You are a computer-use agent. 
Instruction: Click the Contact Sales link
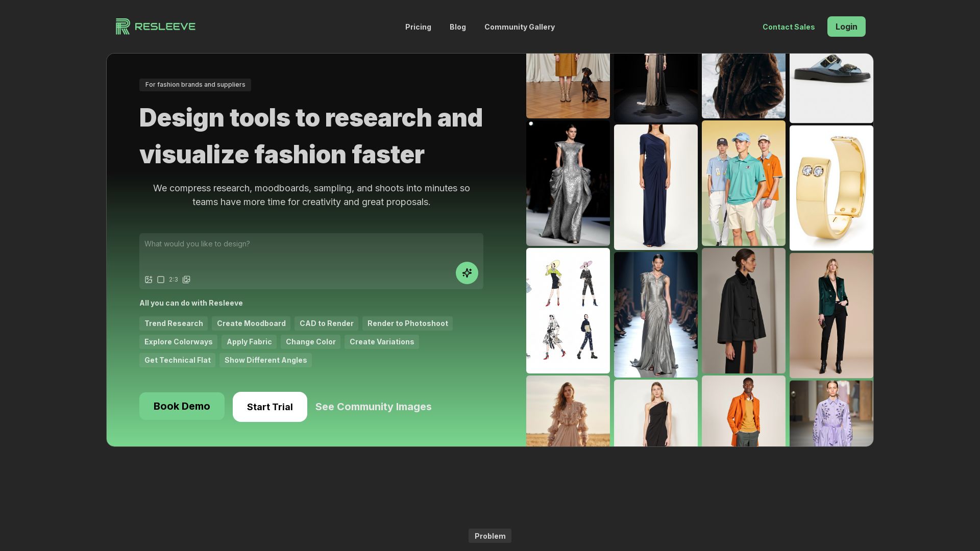[788, 27]
